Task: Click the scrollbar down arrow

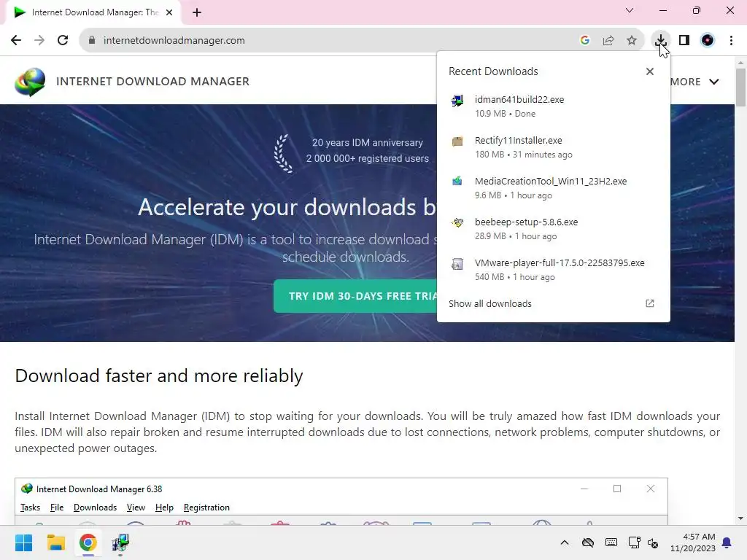Action: (x=740, y=518)
